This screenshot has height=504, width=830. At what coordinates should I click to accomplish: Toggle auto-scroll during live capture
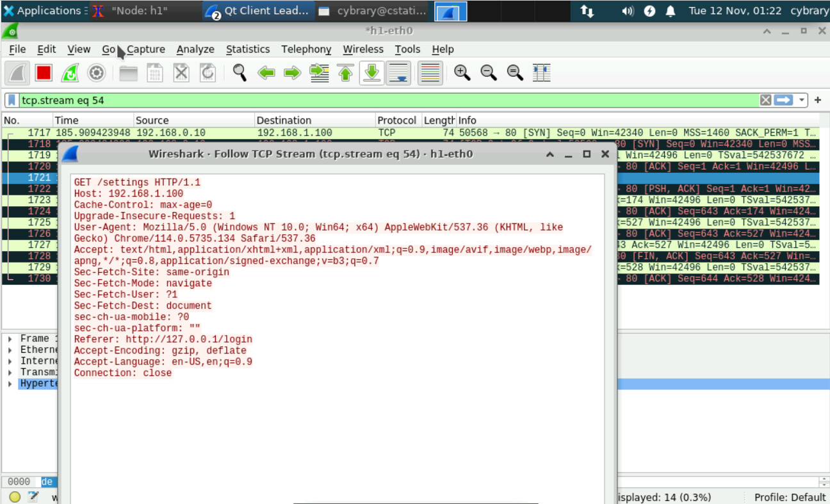coord(398,73)
